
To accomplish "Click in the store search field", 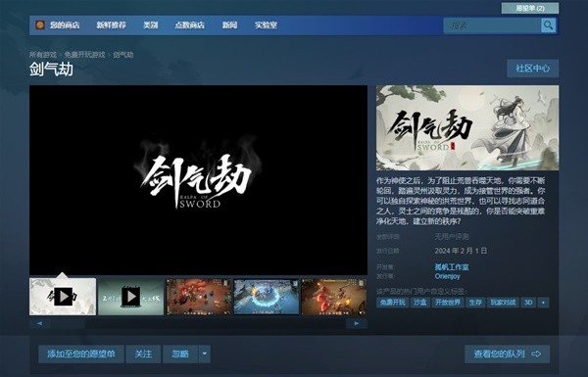I will [492, 25].
